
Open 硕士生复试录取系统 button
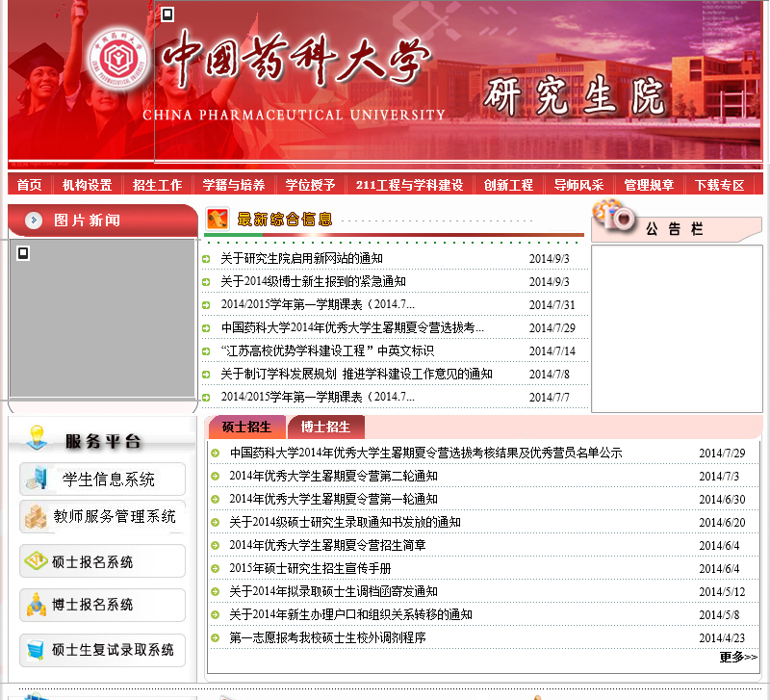point(103,650)
